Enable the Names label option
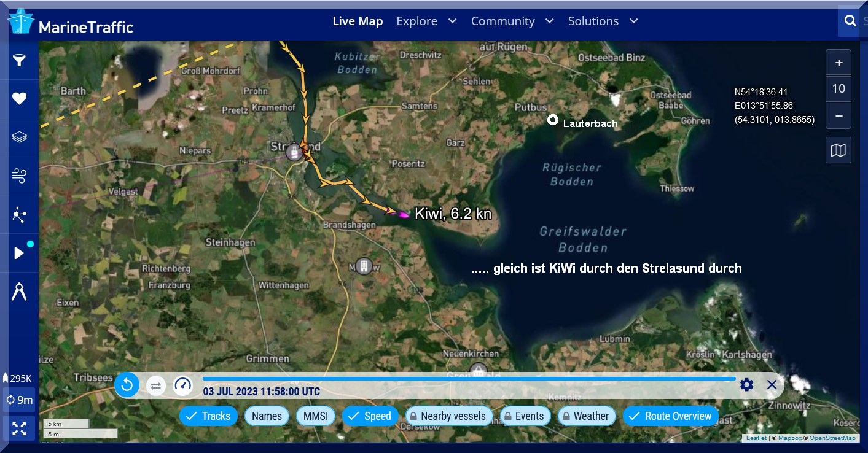Viewport: 868px width, 453px height. (x=267, y=416)
